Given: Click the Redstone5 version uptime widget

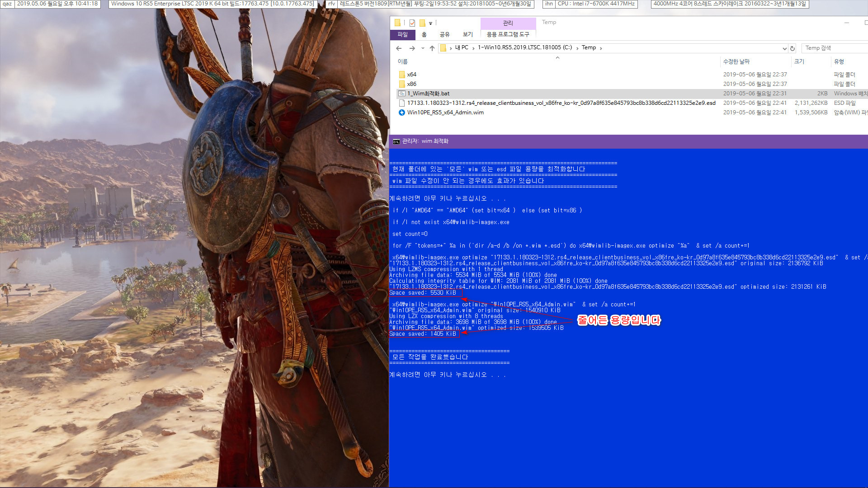Looking at the screenshot, I should click(436, 4).
